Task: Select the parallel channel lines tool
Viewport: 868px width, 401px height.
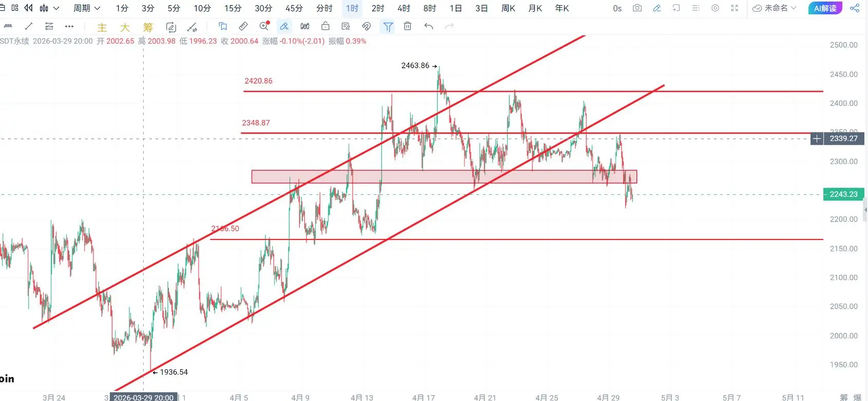Action: pyautogui.click(x=49, y=26)
